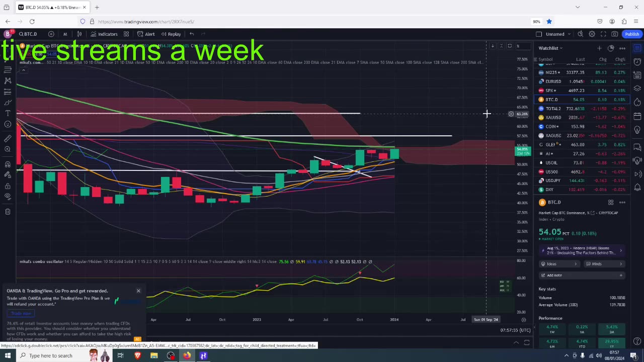Toggle Lock all drawing tools
Image resolution: width=644 pixels, height=362 pixels.
tap(8, 186)
